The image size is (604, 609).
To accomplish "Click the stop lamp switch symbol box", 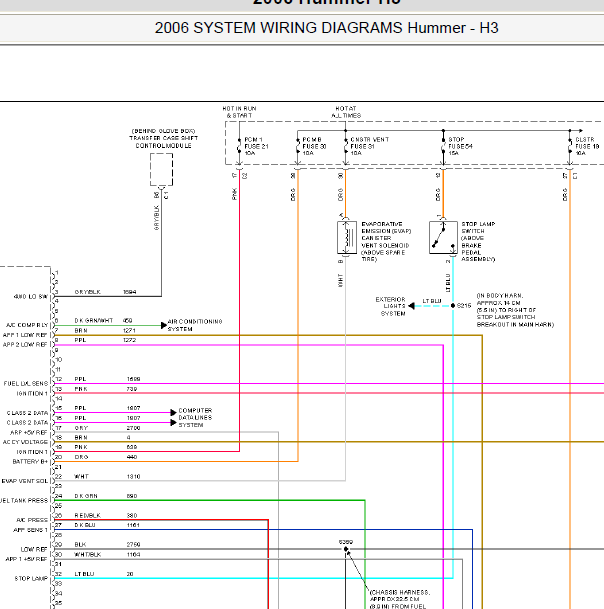I will coord(443,237).
